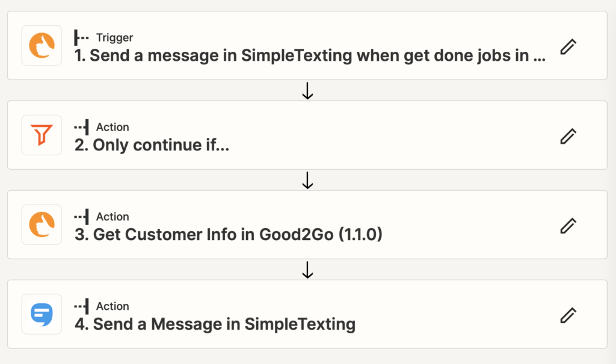Click the arrow connector between steps 1 and 2

pyautogui.click(x=307, y=90)
